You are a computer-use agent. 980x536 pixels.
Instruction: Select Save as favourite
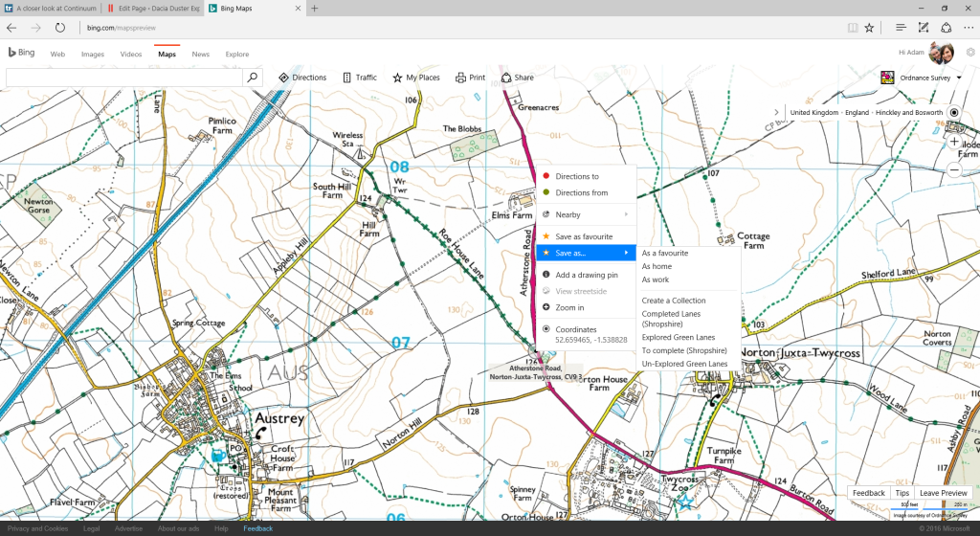point(587,236)
